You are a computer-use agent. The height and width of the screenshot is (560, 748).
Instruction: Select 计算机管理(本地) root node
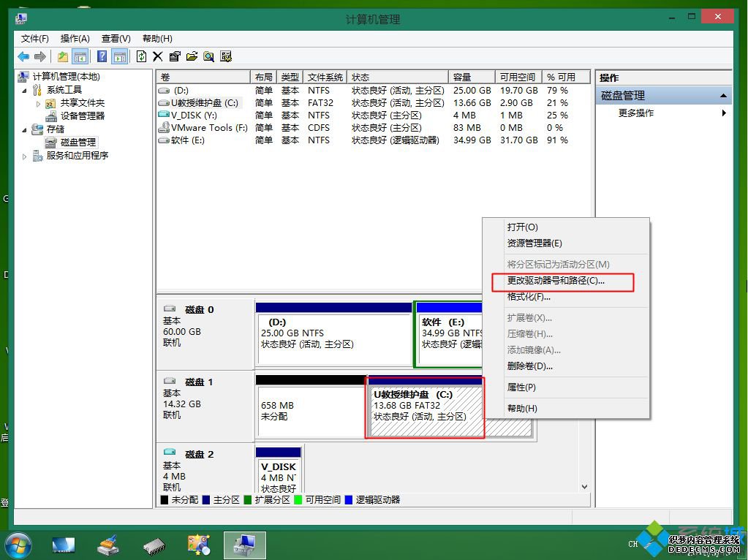[67, 76]
